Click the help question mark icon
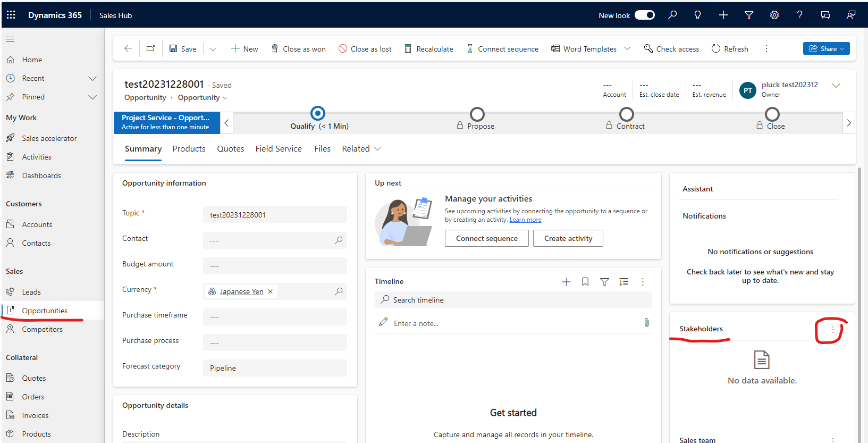The width and height of the screenshot is (868, 443). 800,15
